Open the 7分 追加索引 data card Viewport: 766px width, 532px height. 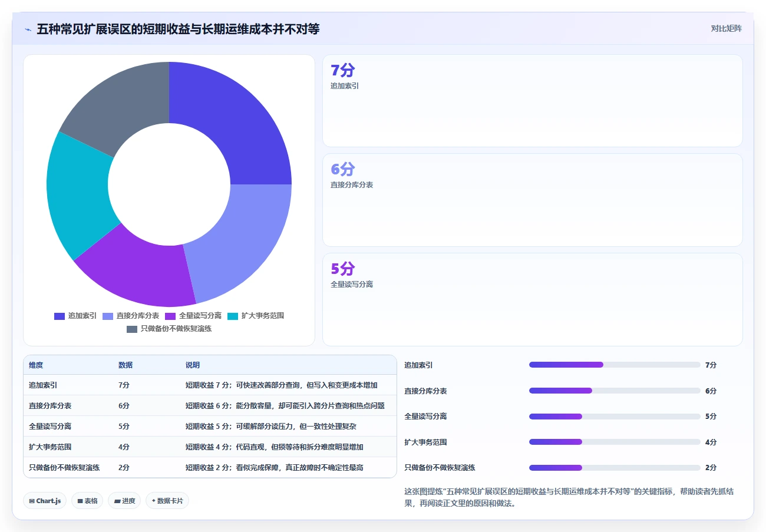point(532,101)
